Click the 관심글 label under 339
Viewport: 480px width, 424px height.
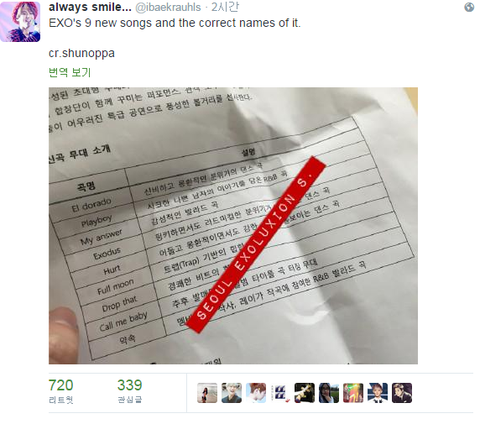pos(130,399)
